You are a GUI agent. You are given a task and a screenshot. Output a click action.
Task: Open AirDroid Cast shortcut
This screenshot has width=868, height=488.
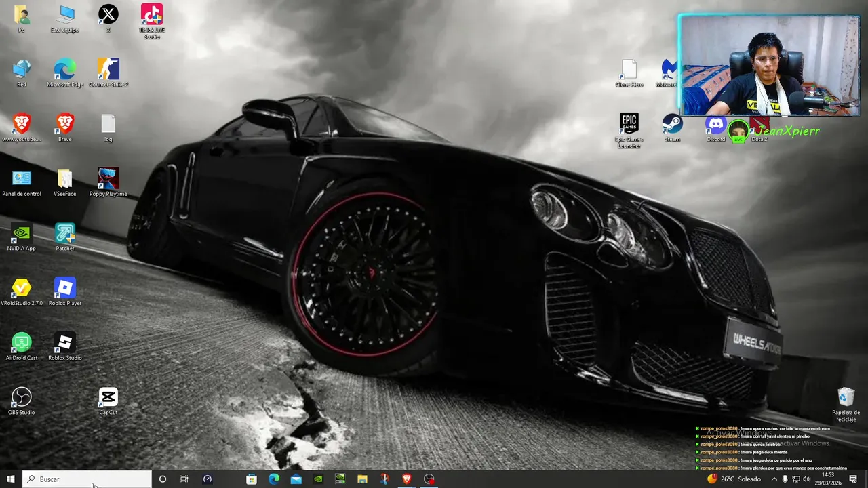[x=22, y=347]
